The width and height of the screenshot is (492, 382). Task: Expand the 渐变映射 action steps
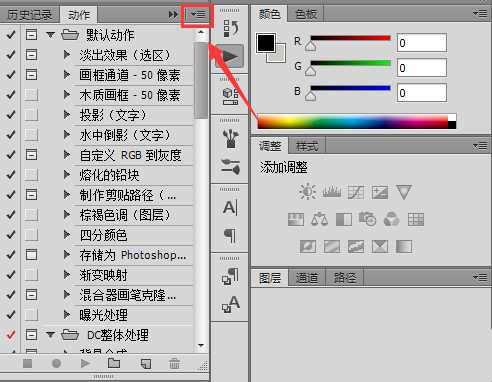coord(67,275)
